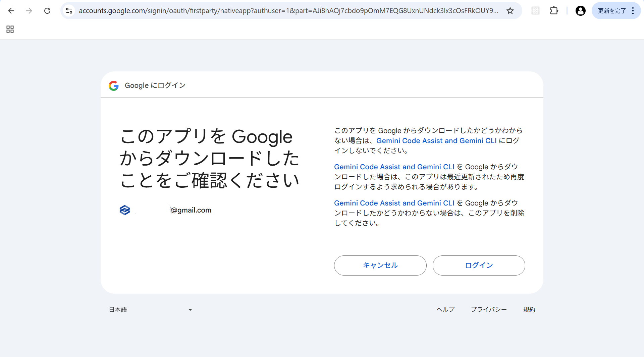Viewport: 644px width, 357px height.
Task: Open the Chrome profile avatar menu
Action: (581, 11)
